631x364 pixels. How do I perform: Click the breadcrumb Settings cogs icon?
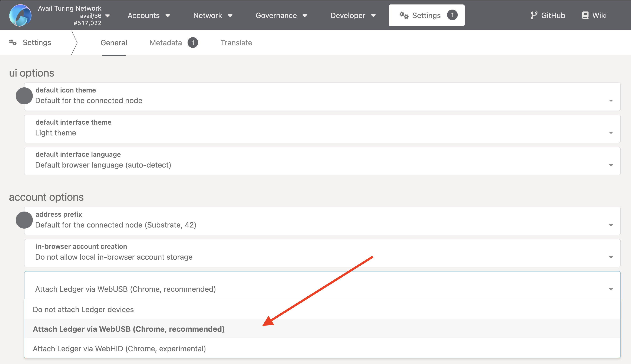tap(13, 43)
